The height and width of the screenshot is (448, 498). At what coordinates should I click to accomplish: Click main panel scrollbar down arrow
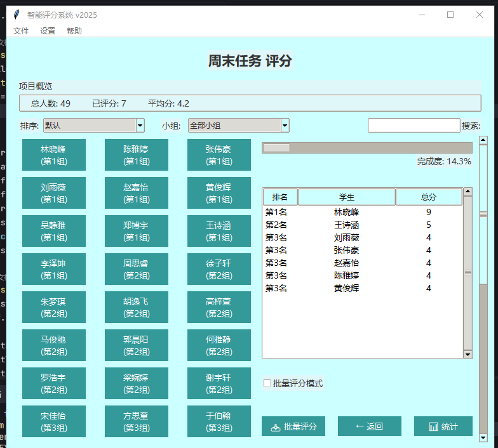pos(483,438)
